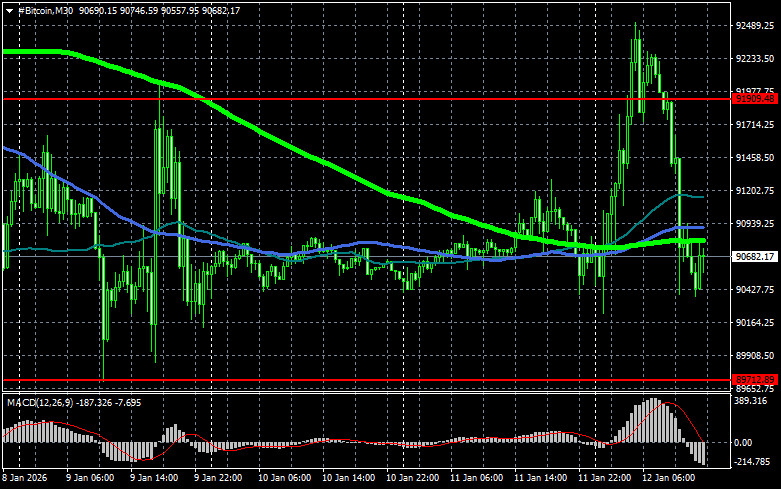The height and width of the screenshot is (489, 781).
Task: Select the red 91909.48 price level label
Action: click(755, 99)
